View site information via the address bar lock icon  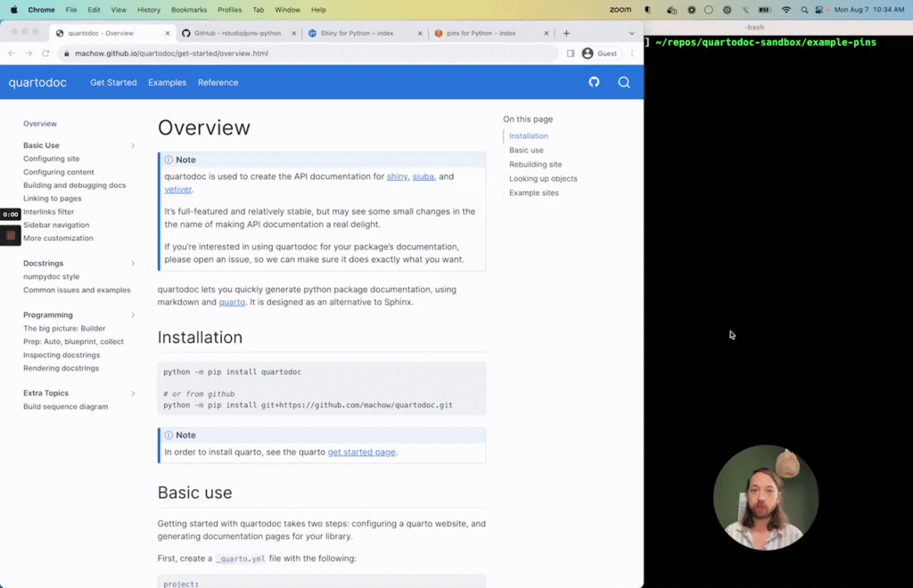point(66,53)
